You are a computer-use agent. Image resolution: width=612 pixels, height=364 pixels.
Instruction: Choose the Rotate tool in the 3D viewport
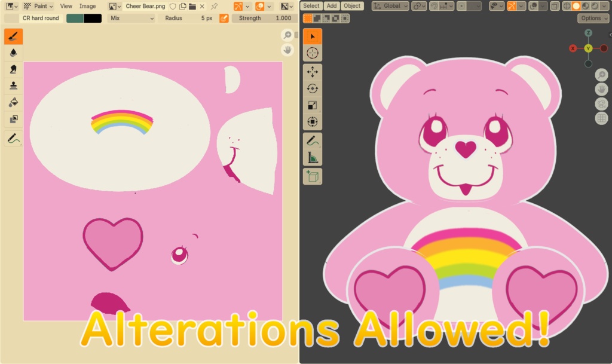click(312, 88)
